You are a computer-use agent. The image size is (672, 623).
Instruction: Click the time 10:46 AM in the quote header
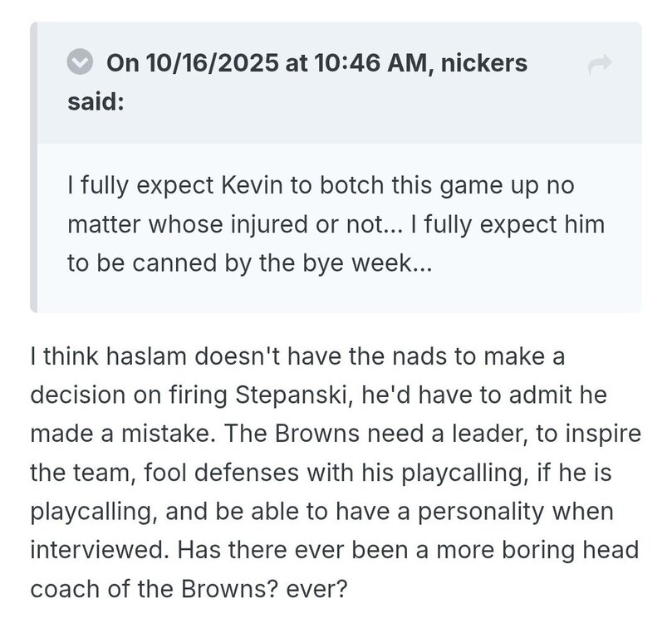pyautogui.click(x=370, y=63)
